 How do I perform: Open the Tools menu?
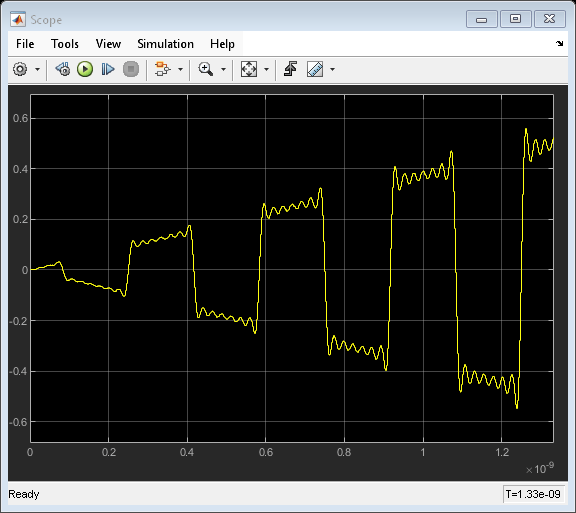(65, 44)
